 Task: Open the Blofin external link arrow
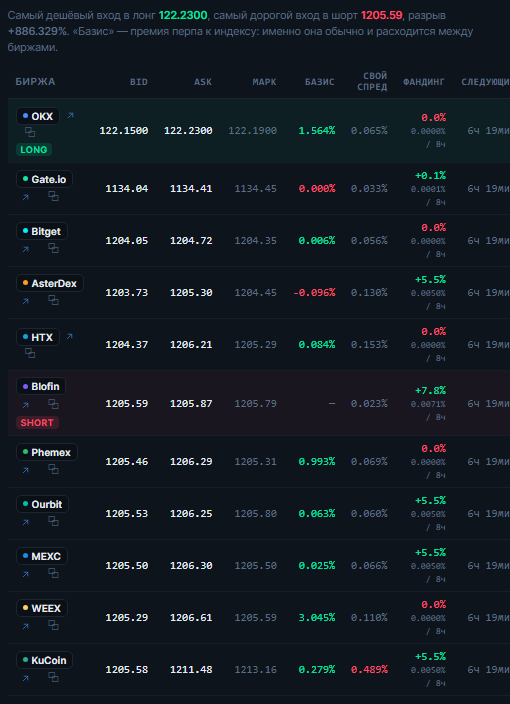point(26,405)
